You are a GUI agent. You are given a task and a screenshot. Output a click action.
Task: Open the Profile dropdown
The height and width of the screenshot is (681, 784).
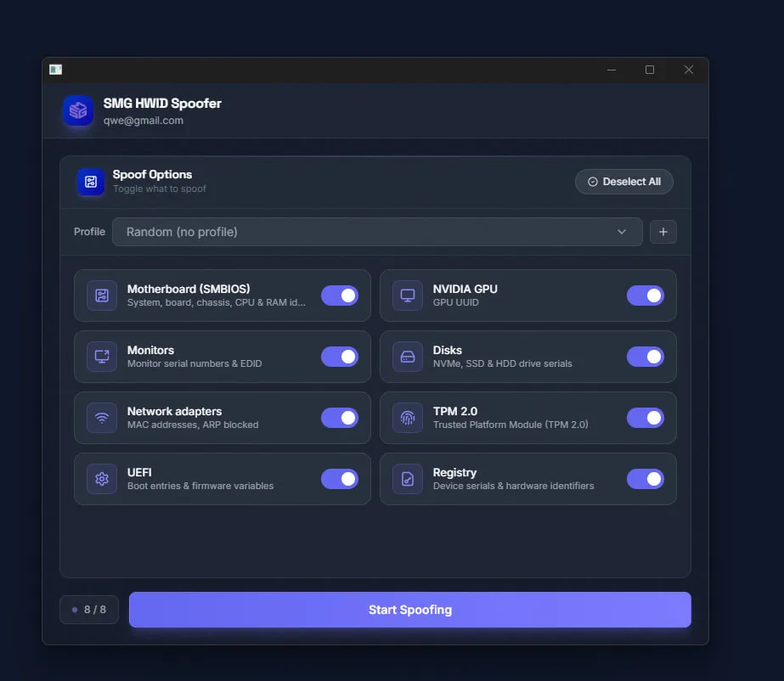point(377,232)
